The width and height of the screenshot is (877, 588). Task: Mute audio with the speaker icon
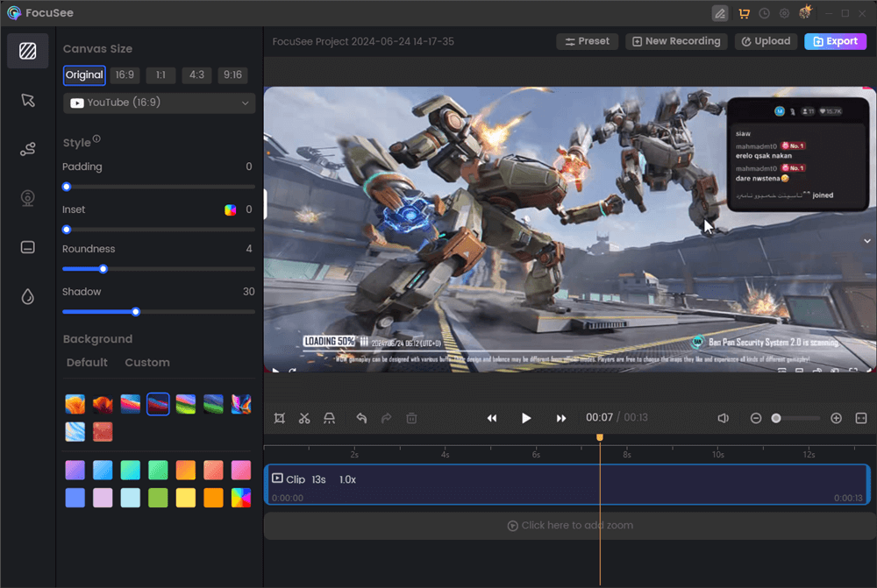click(x=724, y=418)
